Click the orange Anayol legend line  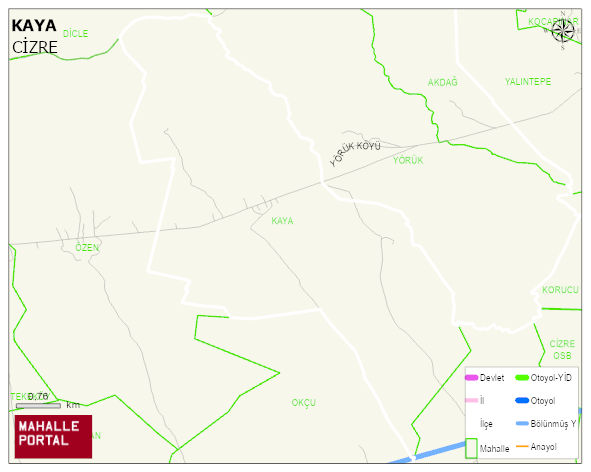tap(522, 446)
